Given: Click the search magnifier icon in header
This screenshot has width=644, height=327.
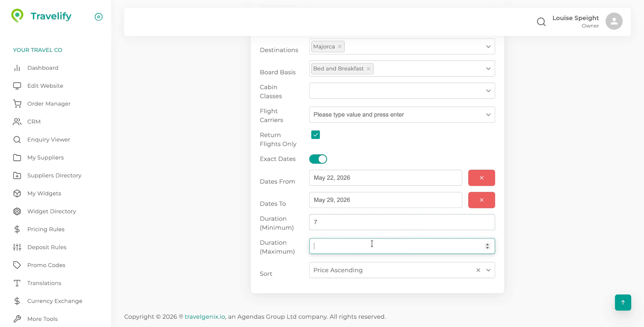Looking at the screenshot, I should pyautogui.click(x=541, y=22).
